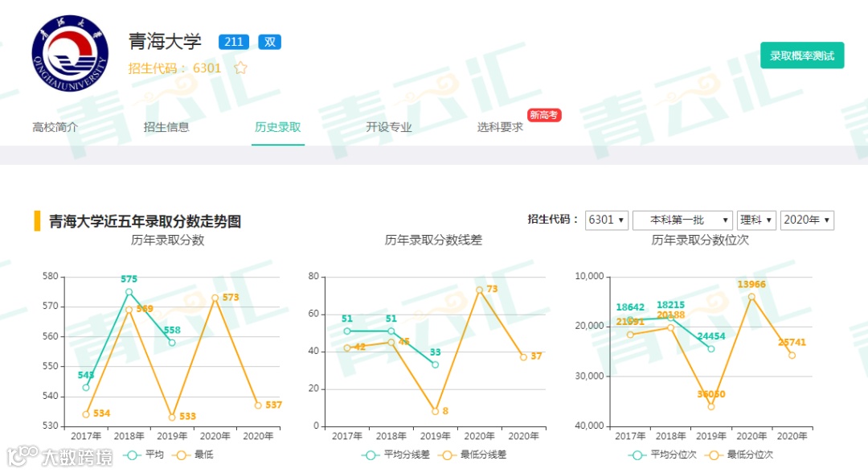Click the 24454 average rank point
This screenshot has width=868, height=473.
pyautogui.click(x=711, y=349)
